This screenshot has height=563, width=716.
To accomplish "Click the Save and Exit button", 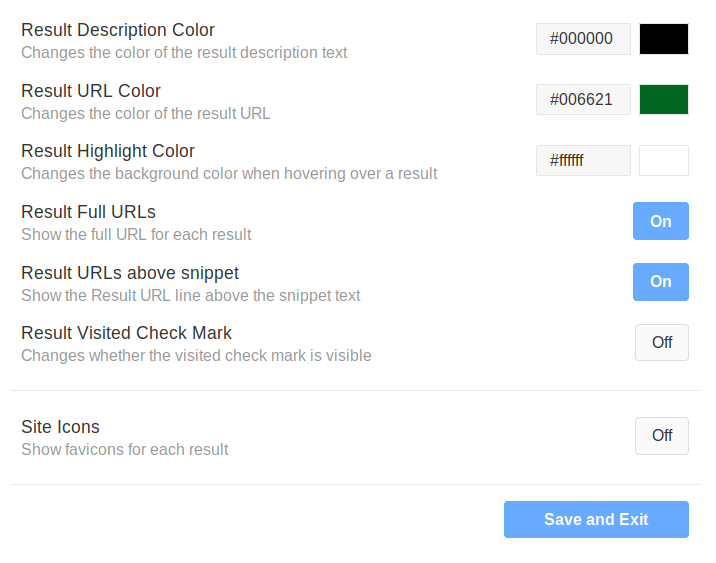I will 596,520.
